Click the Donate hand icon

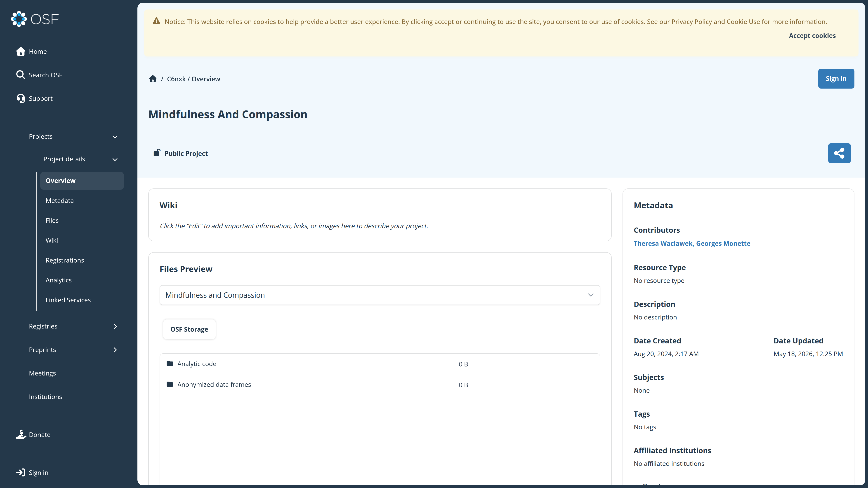(21, 434)
